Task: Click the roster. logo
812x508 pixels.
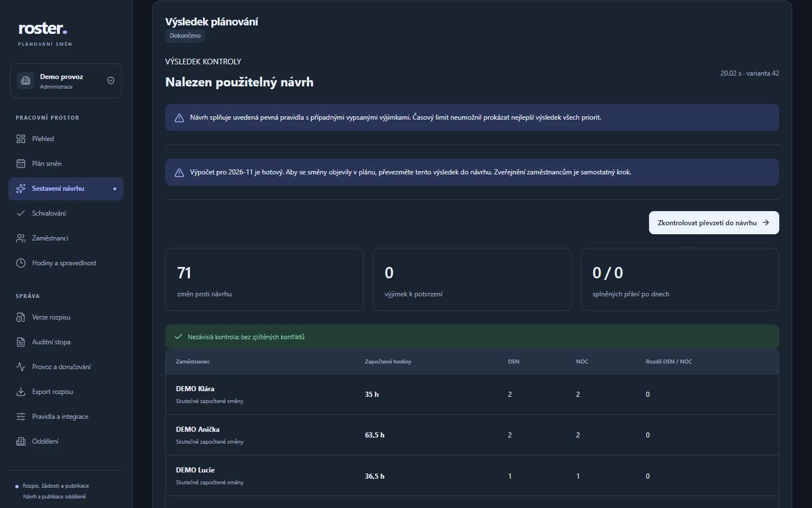Action: coord(43,28)
